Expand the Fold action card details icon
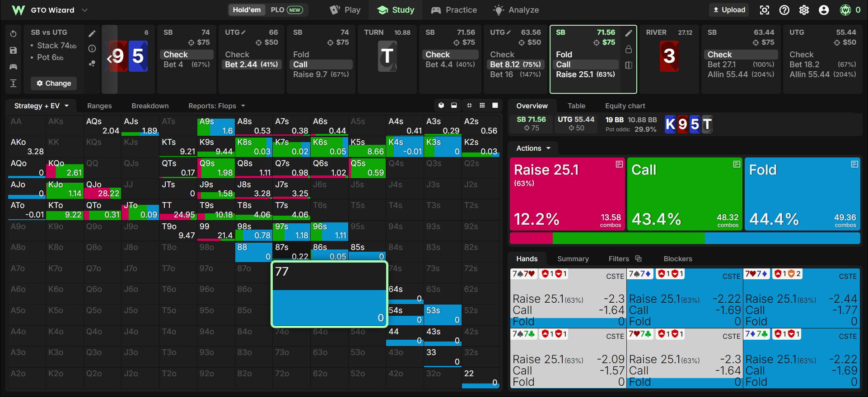Screen dimensions: 868x397 tap(854, 164)
